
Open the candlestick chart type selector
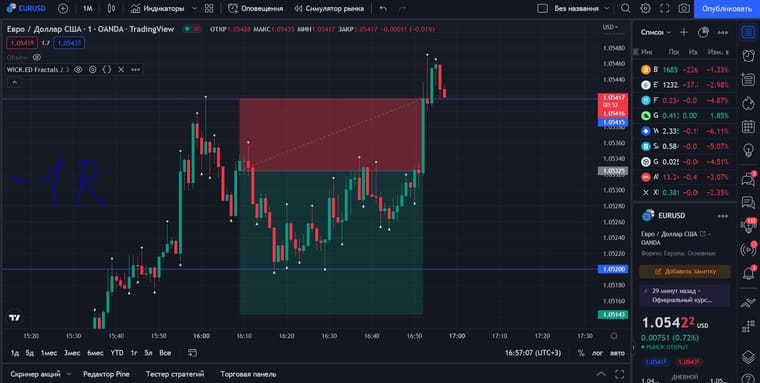pos(111,8)
